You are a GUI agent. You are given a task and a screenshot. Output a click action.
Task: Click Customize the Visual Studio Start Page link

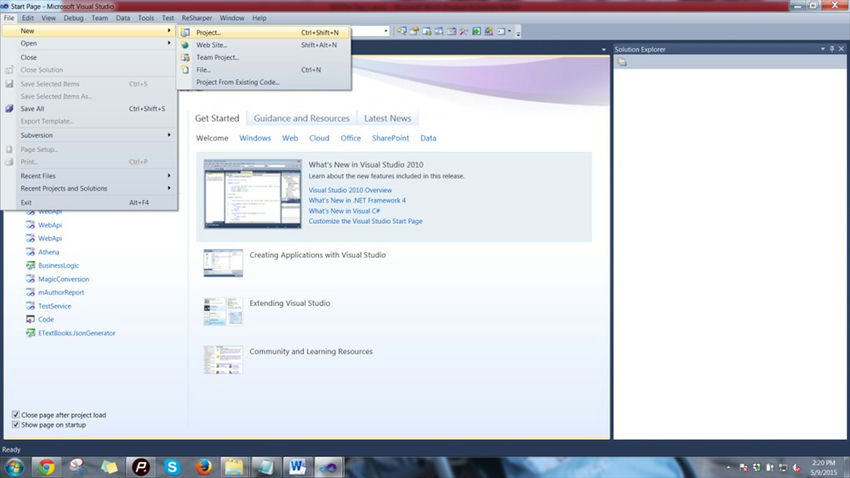click(x=365, y=221)
